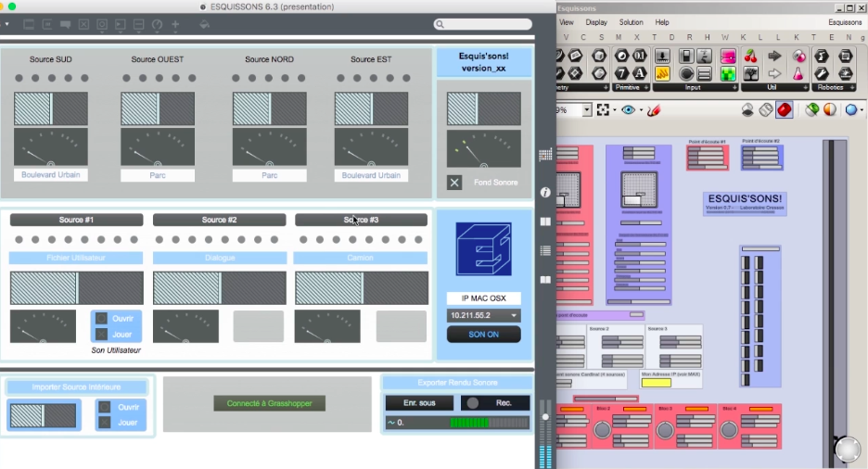Select first radio dot under Source SUD

(x=19, y=78)
